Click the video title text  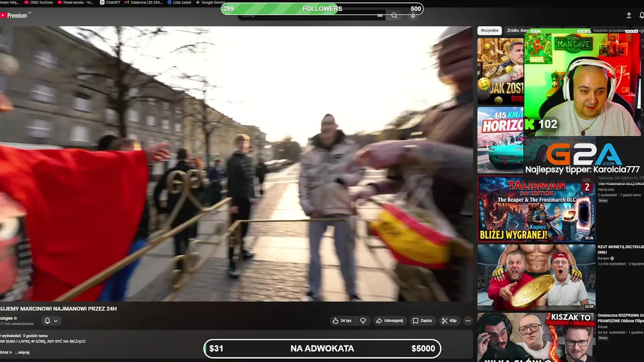pyautogui.click(x=58, y=309)
